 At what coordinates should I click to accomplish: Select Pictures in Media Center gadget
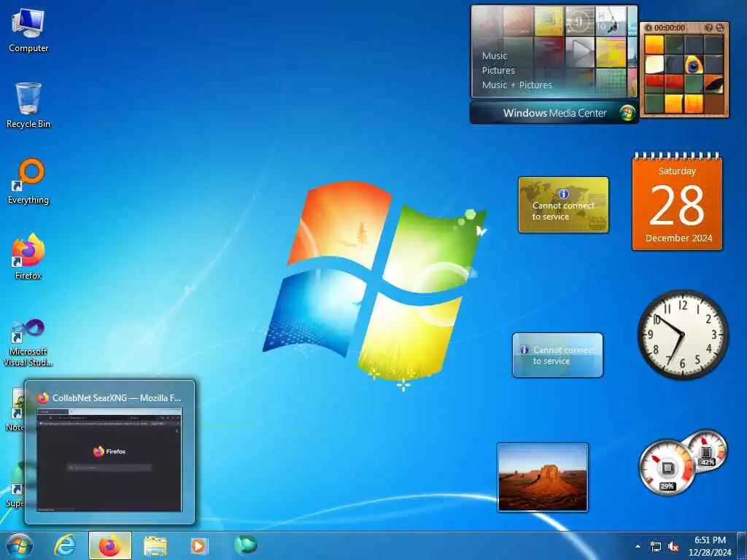(x=498, y=71)
